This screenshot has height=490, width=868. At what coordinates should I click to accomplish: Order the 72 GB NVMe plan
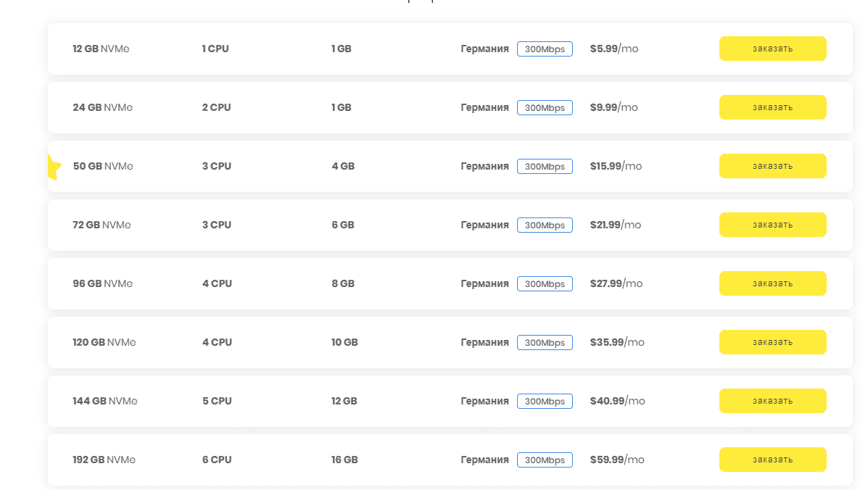772,225
